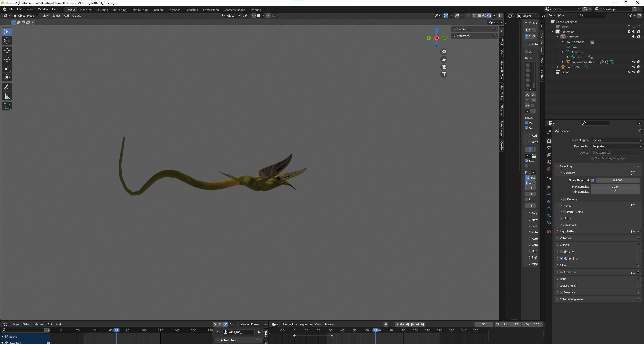
Task: Open the Nearest Frame snapping dropdown
Action: point(253,324)
